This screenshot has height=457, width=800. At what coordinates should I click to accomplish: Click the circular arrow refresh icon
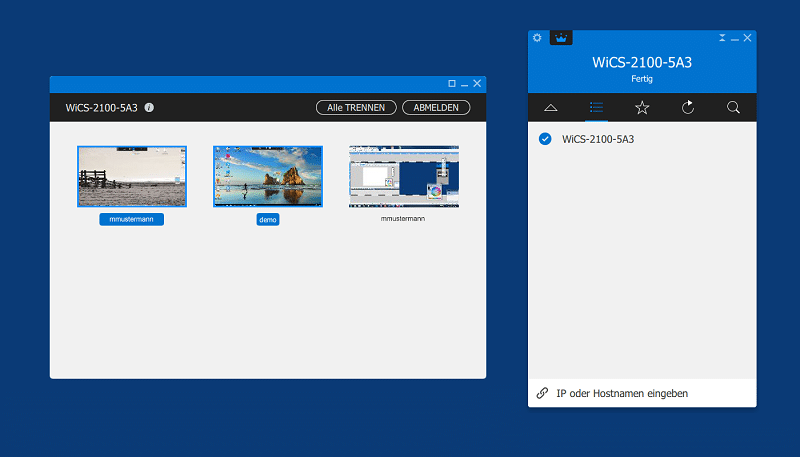click(x=688, y=107)
